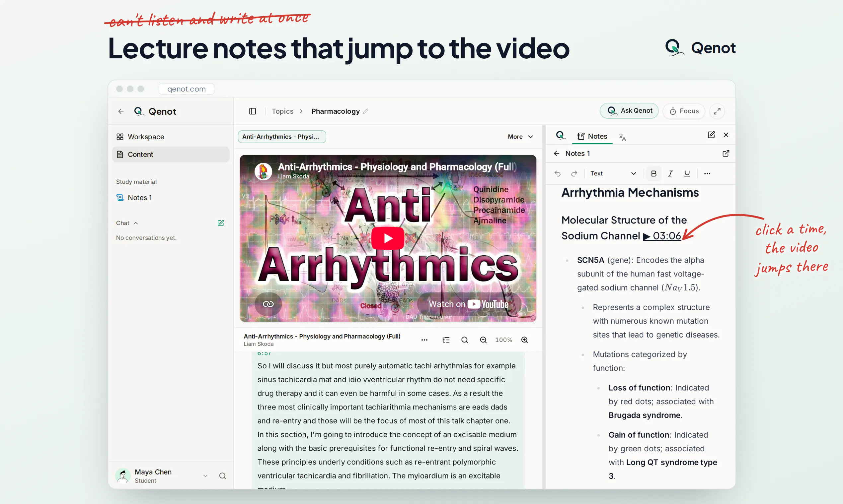The height and width of the screenshot is (504, 843).
Task: Create new note with compose icon
Action: click(711, 135)
